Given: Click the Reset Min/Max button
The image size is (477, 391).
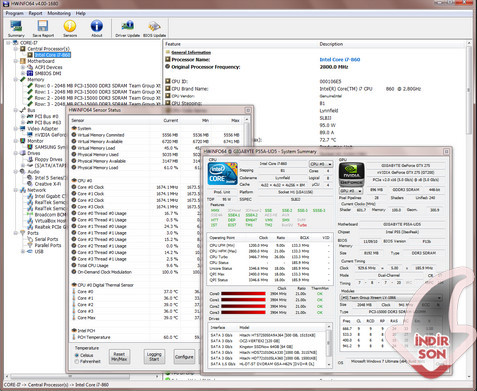Looking at the screenshot, I should [119, 356].
